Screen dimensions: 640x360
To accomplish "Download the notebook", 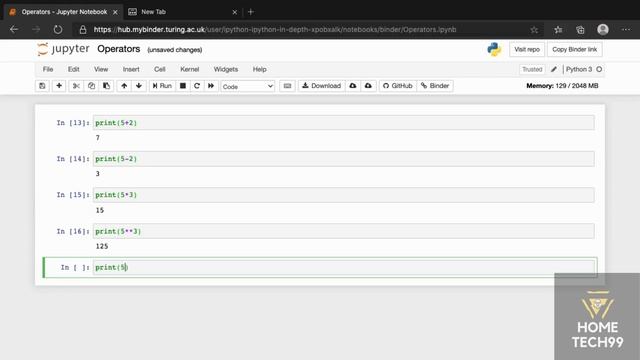I will [321, 86].
